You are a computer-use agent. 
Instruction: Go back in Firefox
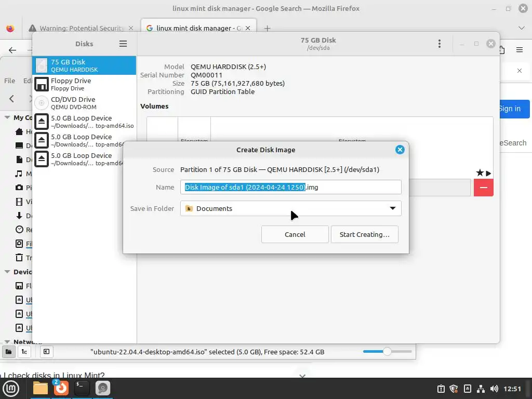(12, 50)
